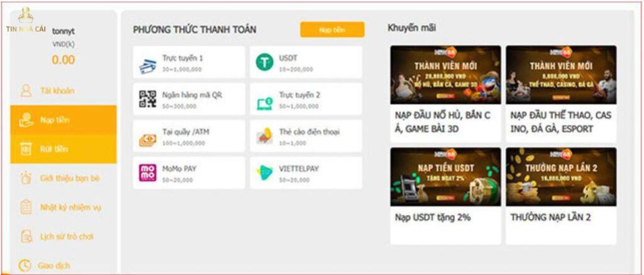This screenshot has width=644, height=275.
Task: Select the MoMo PAY logo icon
Action: pyautogui.click(x=147, y=172)
